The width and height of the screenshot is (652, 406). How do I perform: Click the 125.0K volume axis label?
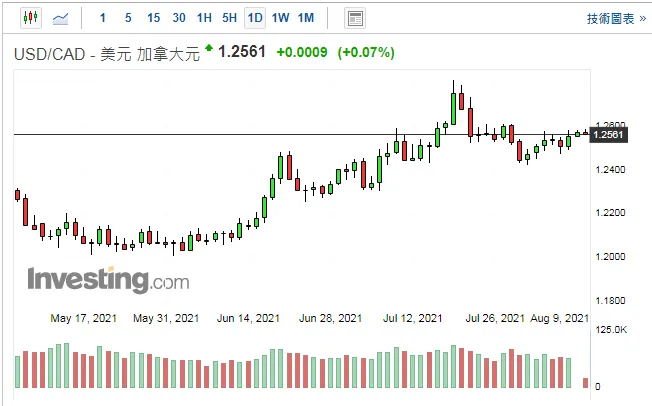611,330
